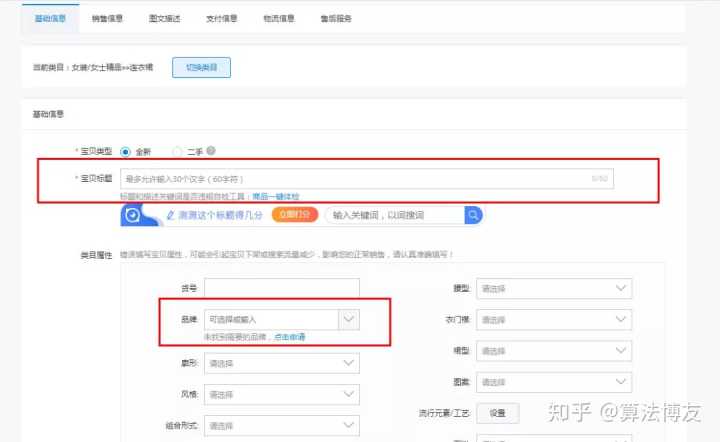Select the 二手 radio button
720x442 pixels.
pyautogui.click(x=177, y=151)
